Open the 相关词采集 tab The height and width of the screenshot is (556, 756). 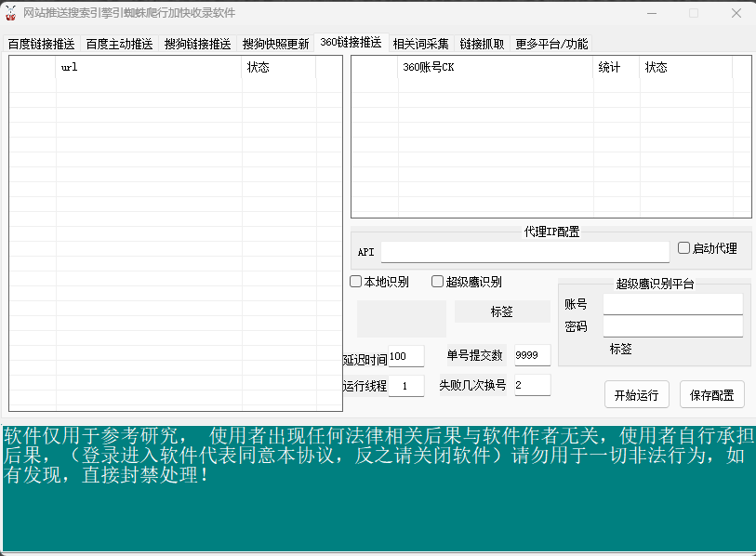(420, 44)
